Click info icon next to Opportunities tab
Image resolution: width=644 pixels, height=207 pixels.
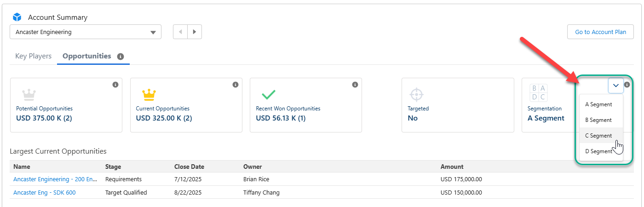[121, 57]
